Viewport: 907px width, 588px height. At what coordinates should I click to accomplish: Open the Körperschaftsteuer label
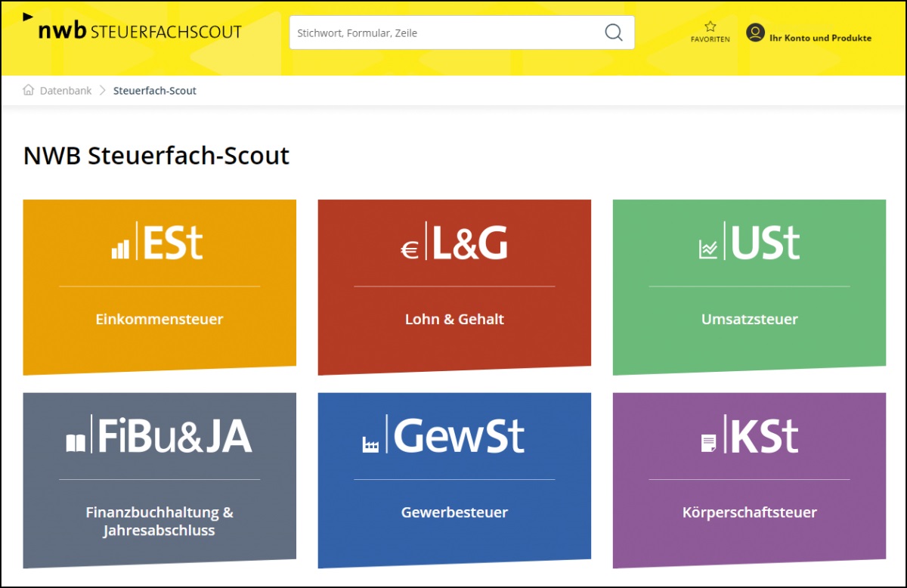coord(749,512)
